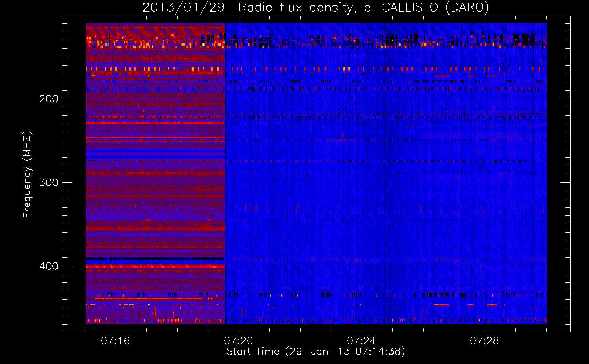Click the 'Start Time (29-Jan-13 07:14:38)' label
This screenshot has height=364, width=589.
316,352
